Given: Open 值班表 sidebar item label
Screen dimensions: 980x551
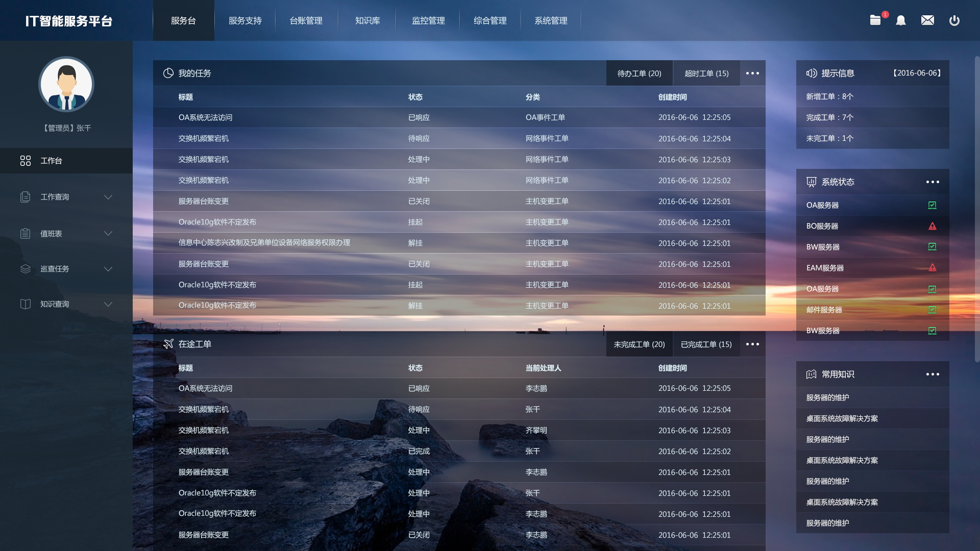Looking at the screenshot, I should pos(51,233).
